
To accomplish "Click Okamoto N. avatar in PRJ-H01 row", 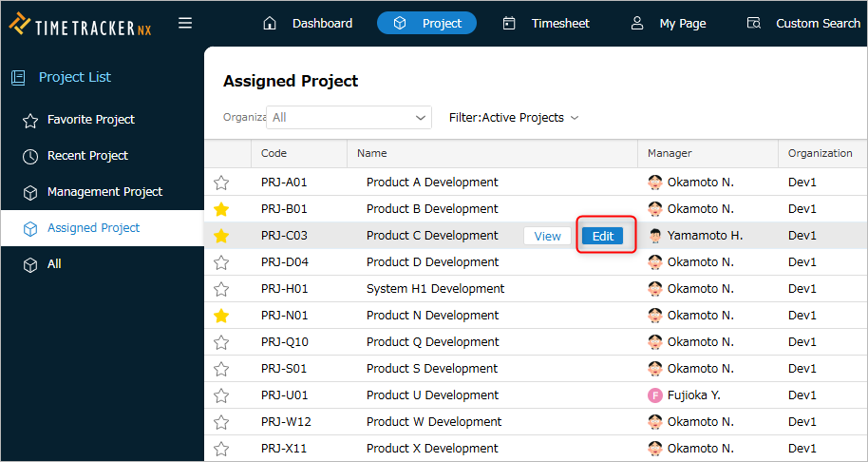I will [655, 289].
